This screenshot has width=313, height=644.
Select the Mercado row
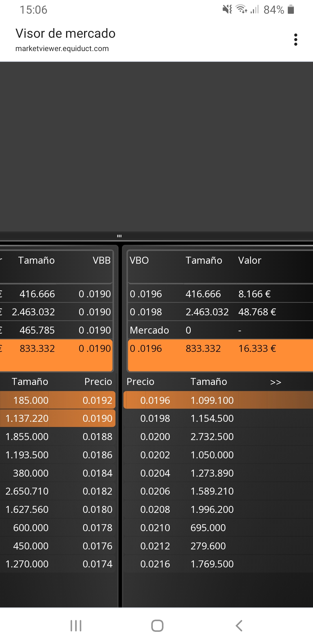point(220,330)
